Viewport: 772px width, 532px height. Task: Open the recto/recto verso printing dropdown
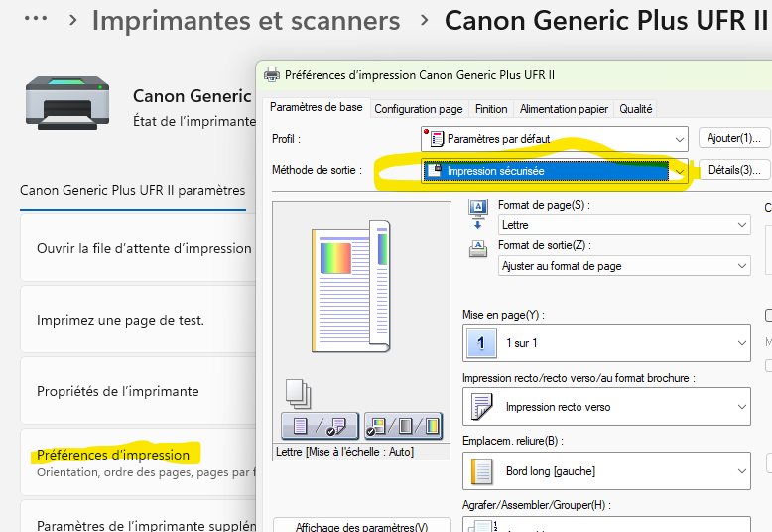click(606, 406)
